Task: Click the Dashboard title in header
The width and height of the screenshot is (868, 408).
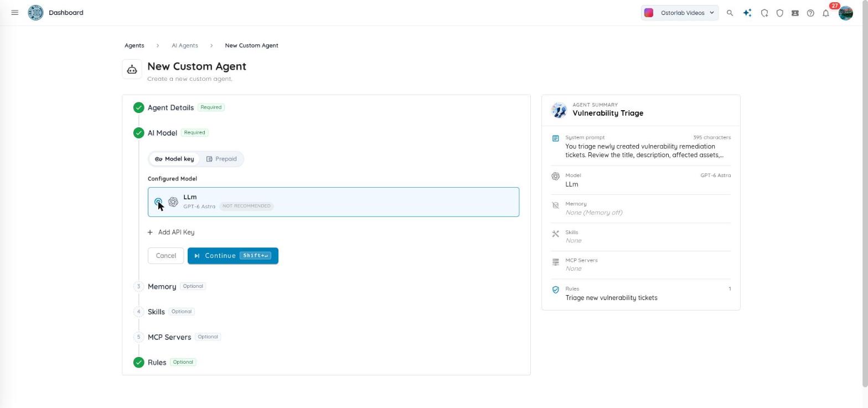Action: pyautogui.click(x=66, y=13)
